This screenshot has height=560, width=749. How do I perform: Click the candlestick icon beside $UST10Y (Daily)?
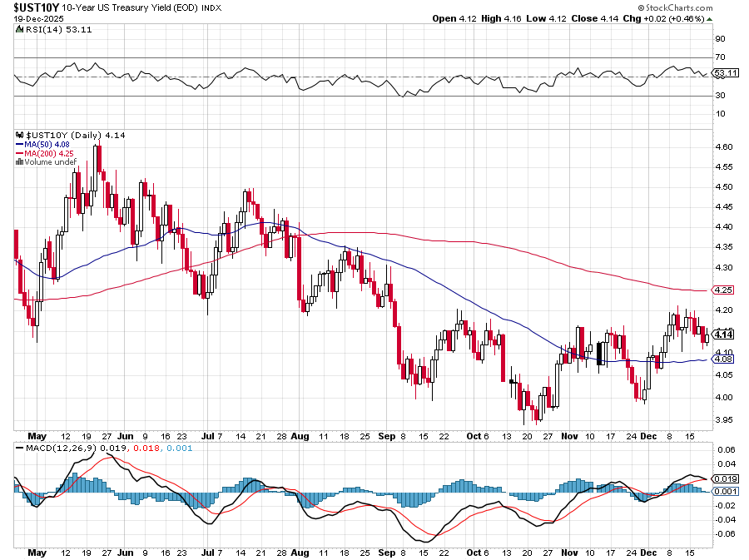pos(20,134)
